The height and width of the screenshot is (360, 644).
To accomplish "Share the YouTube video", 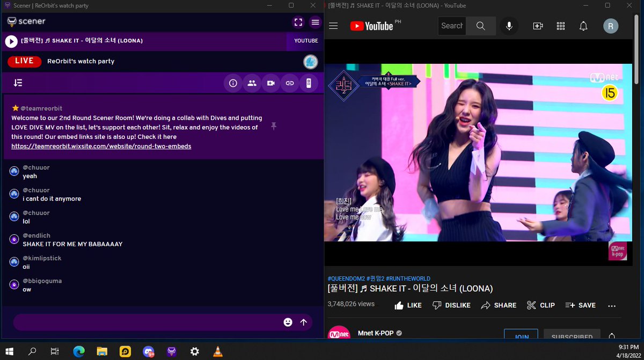I will coord(499,305).
